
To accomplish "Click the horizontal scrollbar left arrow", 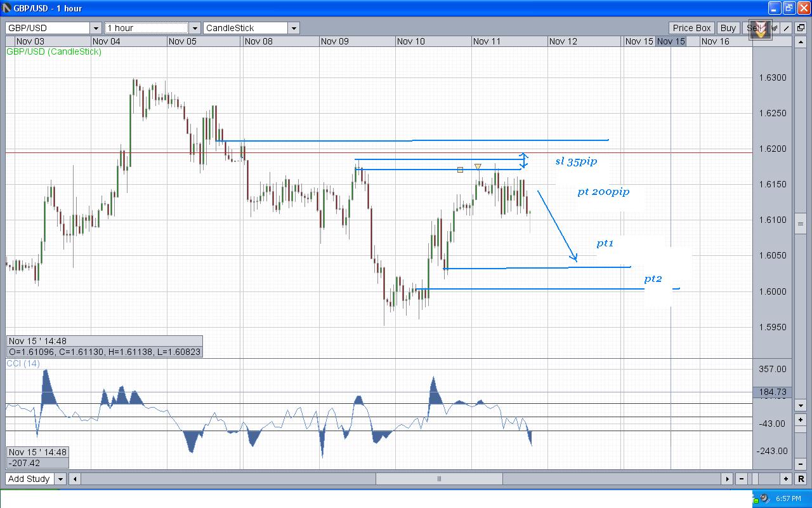I will pos(75,479).
